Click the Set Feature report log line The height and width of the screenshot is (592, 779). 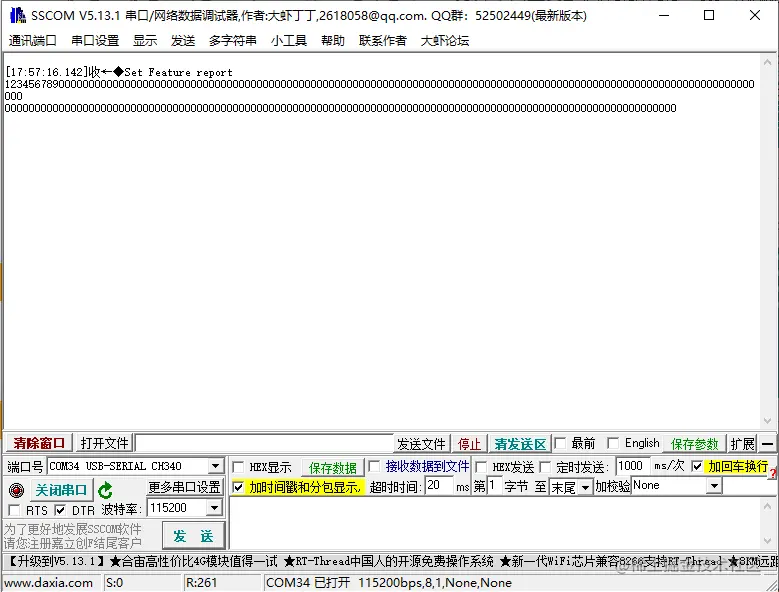(x=119, y=72)
